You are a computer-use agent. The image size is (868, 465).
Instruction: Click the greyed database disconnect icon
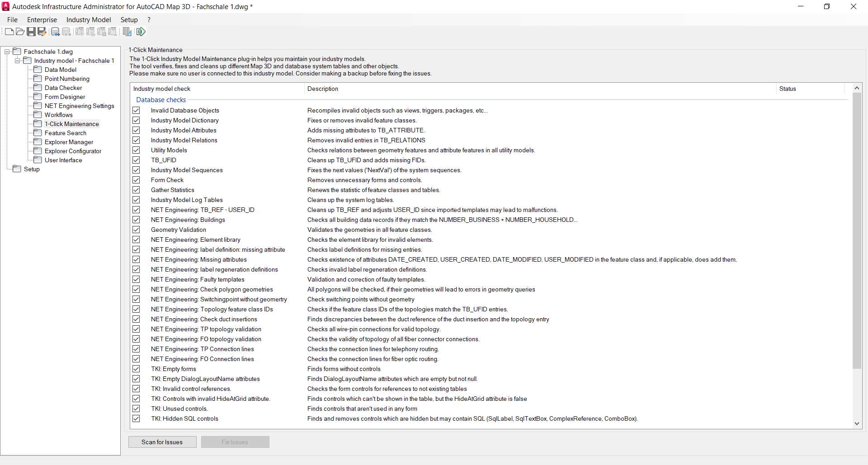click(66, 32)
